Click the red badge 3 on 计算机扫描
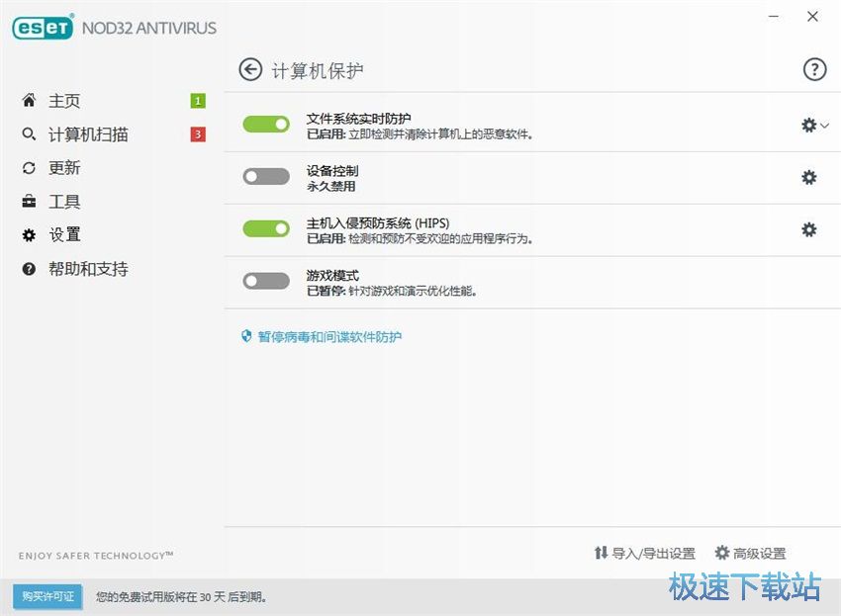This screenshot has height=616, width=841. coord(198,134)
